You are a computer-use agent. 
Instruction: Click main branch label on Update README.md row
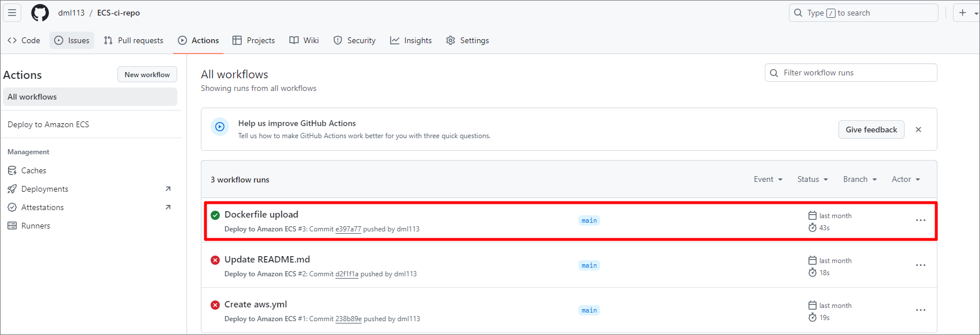[589, 265]
